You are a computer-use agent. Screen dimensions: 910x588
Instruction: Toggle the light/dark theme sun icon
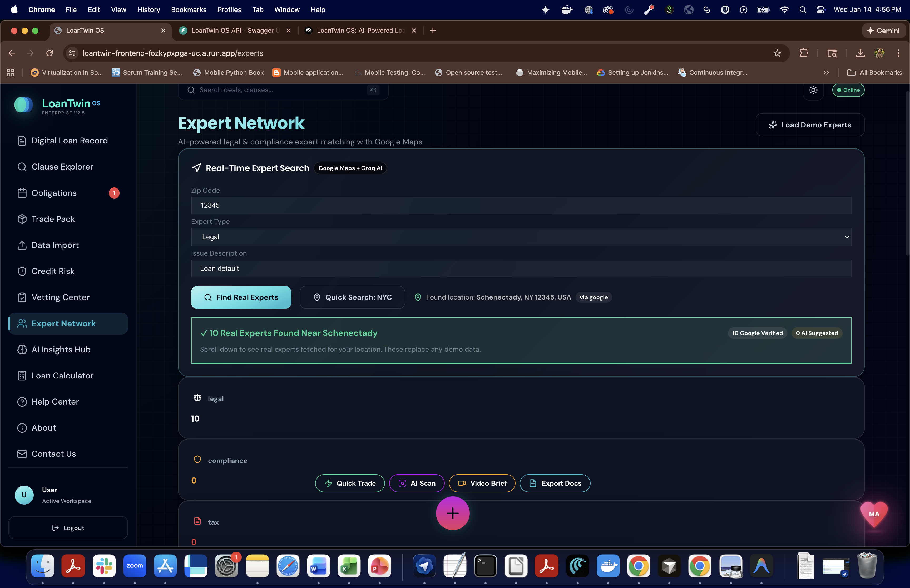(x=813, y=90)
